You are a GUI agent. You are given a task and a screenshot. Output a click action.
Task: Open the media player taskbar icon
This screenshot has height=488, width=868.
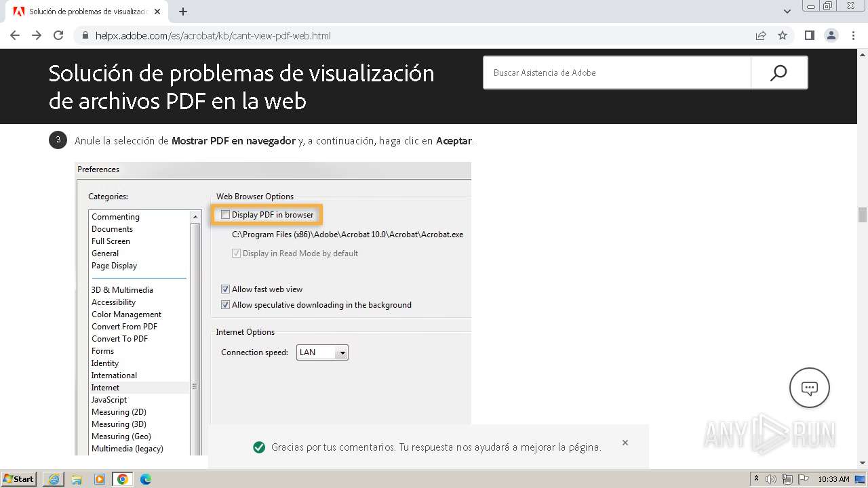point(100,479)
